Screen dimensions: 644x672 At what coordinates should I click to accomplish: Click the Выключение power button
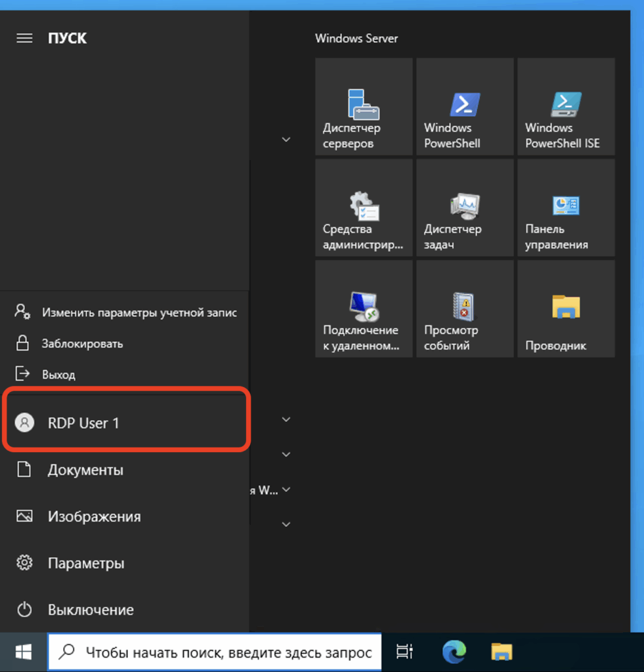click(x=124, y=610)
